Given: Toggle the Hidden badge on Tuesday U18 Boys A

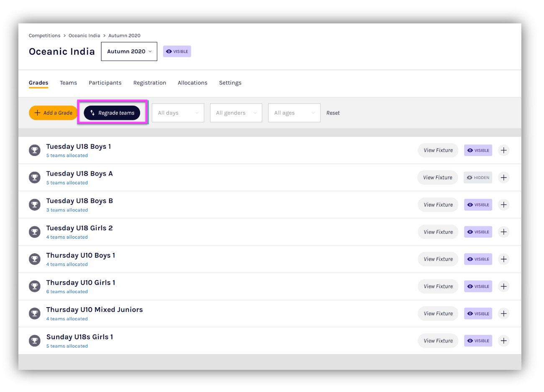Looking at the screenshot, I should [478, 178].
